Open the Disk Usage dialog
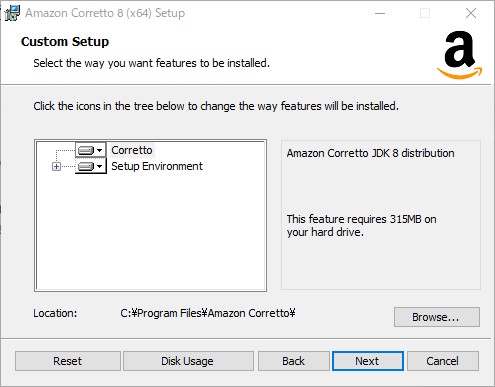Viewport: 495px width, 387px height. click(188, 361)
